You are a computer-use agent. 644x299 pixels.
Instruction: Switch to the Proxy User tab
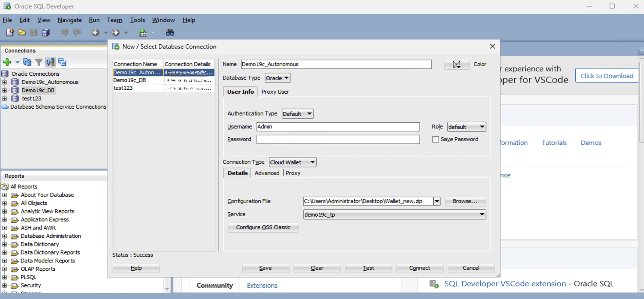(x=275, y=92)
